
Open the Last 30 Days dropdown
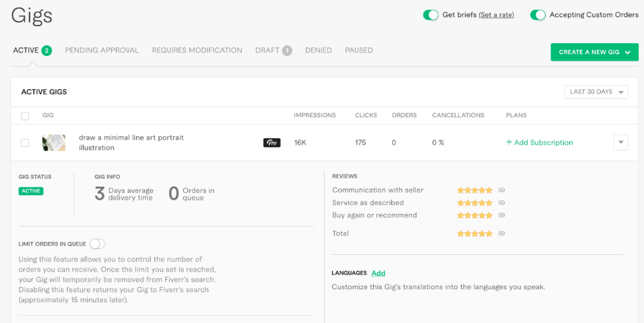click(x=596, y=92)
